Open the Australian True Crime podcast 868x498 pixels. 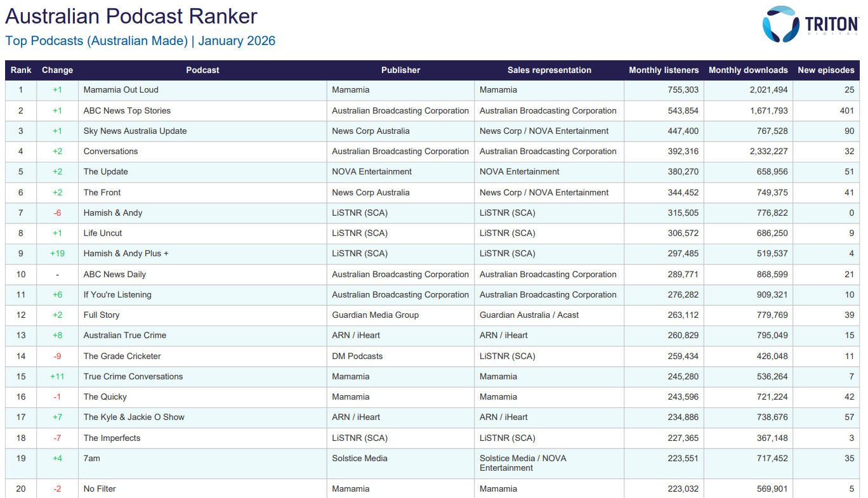(x=124, y=335)
